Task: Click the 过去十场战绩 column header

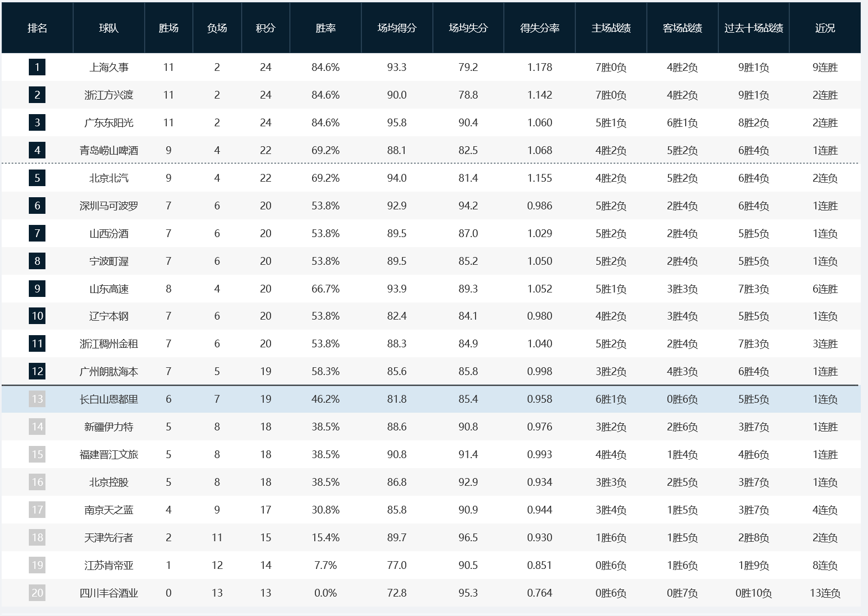Action: point(753,28)
